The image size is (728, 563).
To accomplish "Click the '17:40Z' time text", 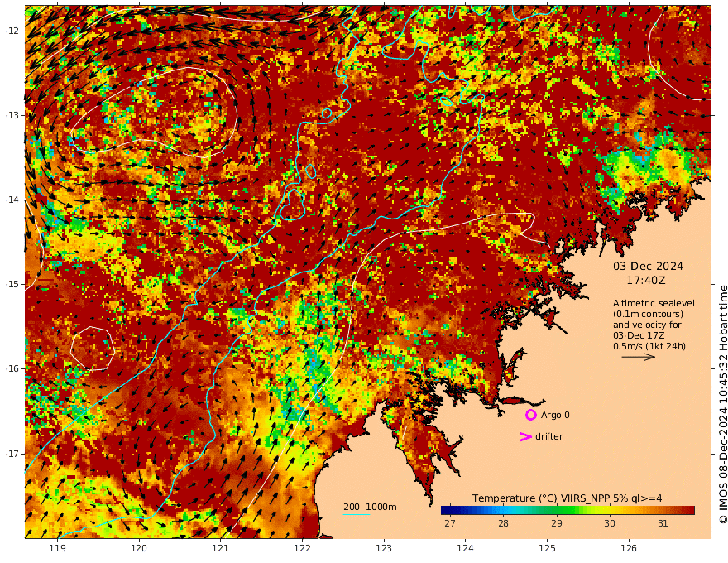I will pyautogui.click(x=646, y=281).
